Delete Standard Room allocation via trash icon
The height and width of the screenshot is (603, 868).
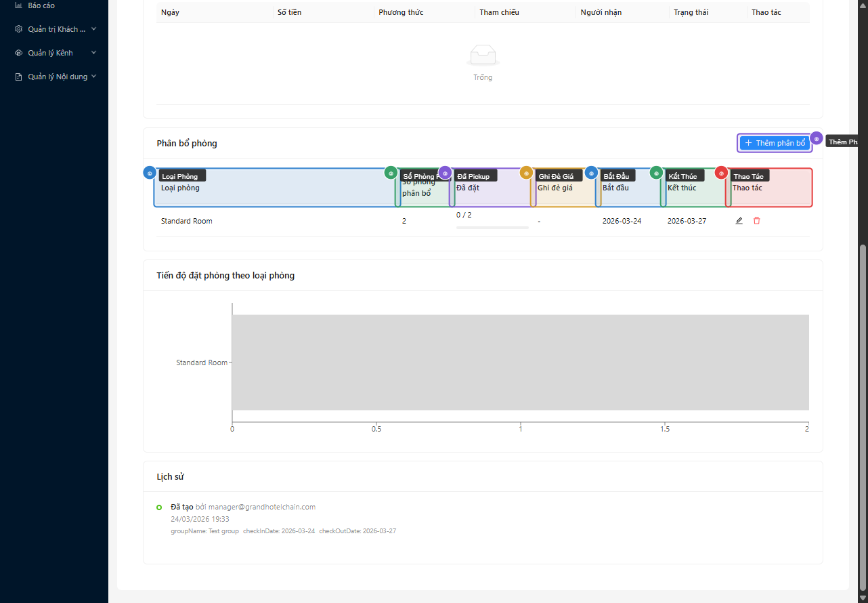pos(756,220)
